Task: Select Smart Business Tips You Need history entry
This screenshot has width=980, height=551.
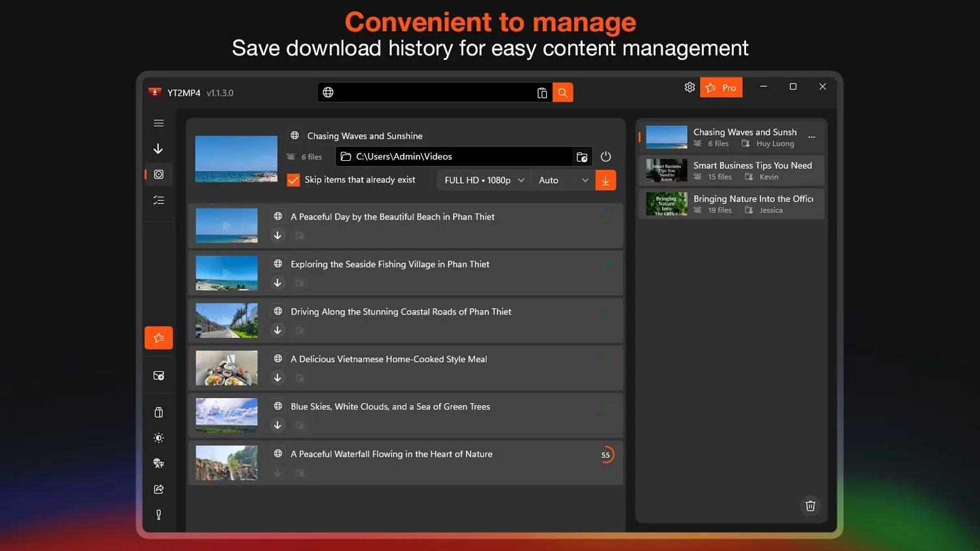Action: coord(731,171)
